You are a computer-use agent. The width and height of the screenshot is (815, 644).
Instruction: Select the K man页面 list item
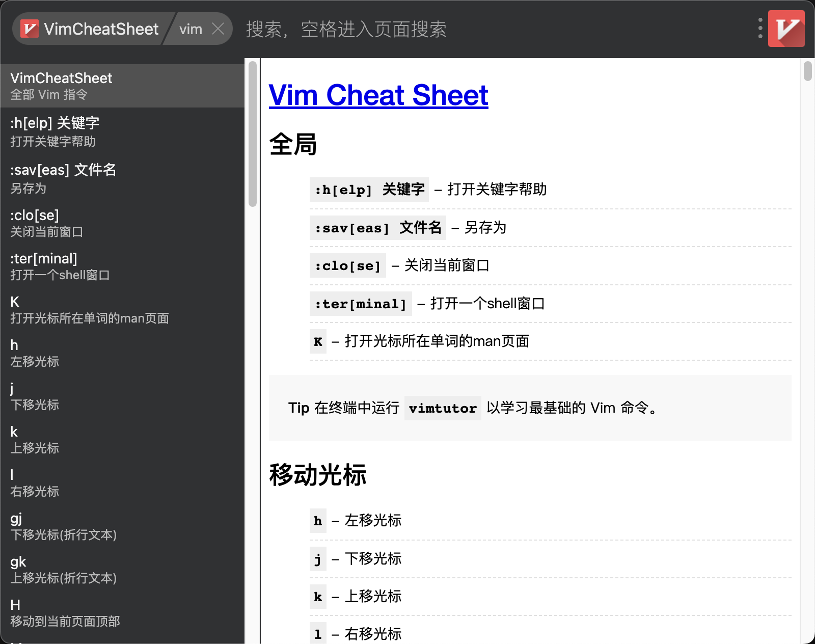122,309
